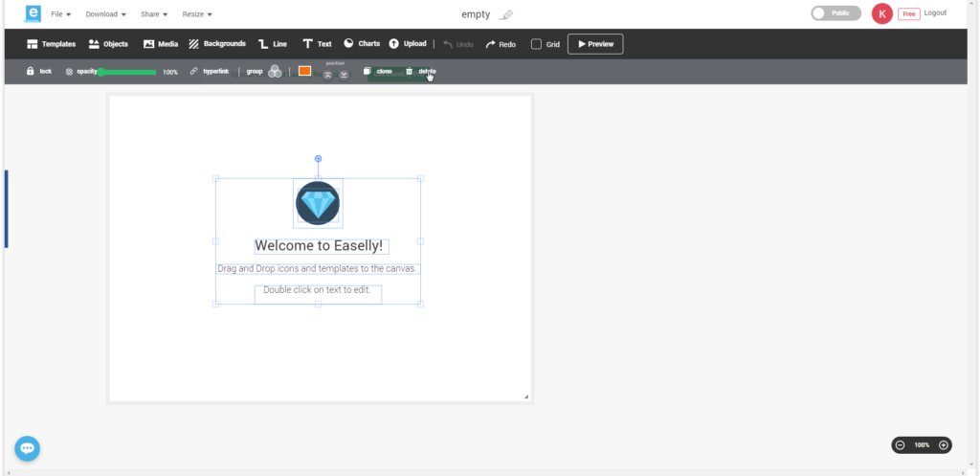Delete the selected objects
This screenshot has width=980, height=476.
click(x=421, y=71)
